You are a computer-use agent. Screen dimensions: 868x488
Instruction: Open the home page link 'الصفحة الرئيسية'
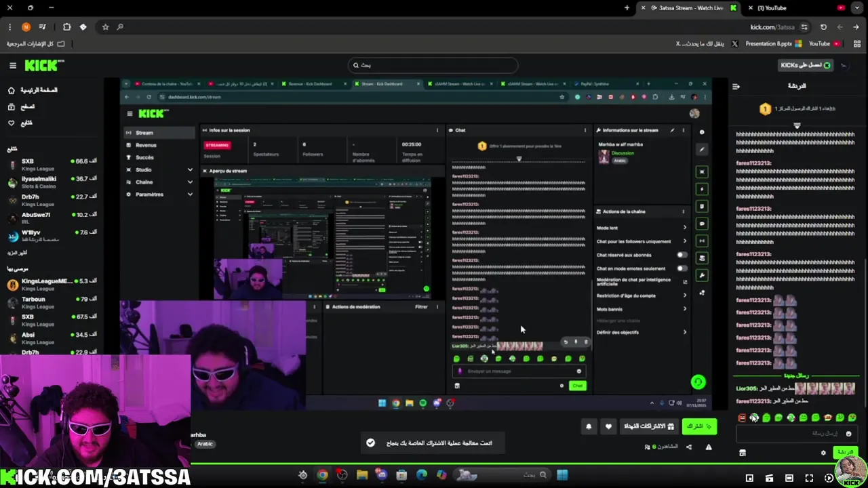[x=33, y=90]
